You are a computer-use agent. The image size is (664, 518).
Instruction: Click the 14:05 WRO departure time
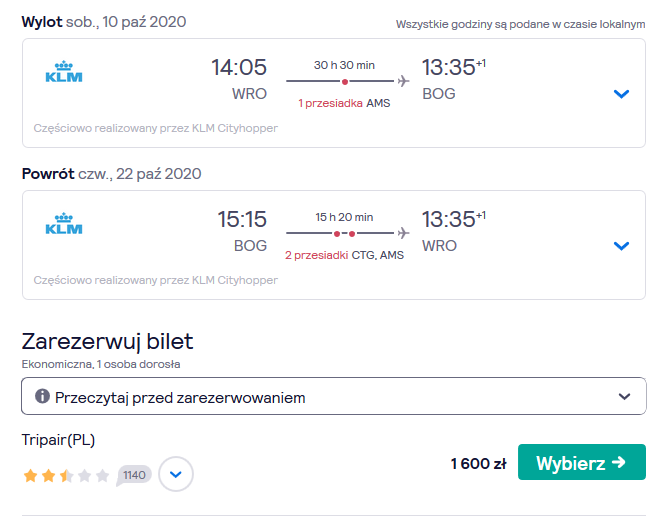239,79
